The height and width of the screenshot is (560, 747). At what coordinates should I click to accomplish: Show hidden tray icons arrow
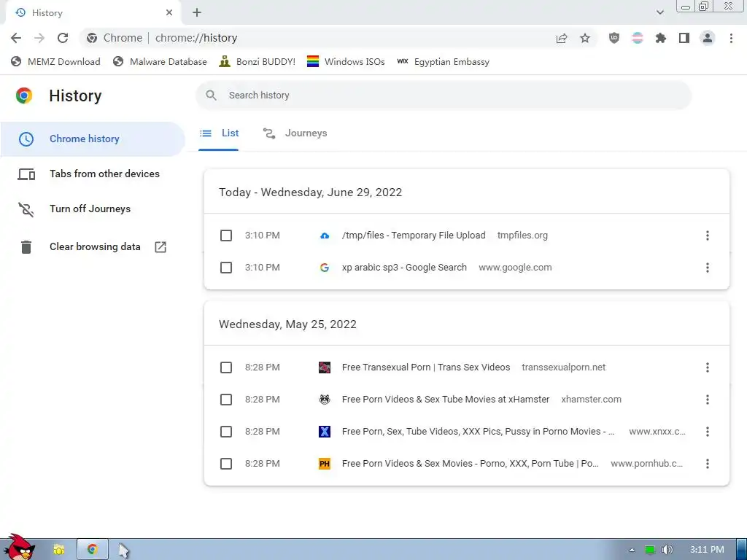click(x=632, y=550)
